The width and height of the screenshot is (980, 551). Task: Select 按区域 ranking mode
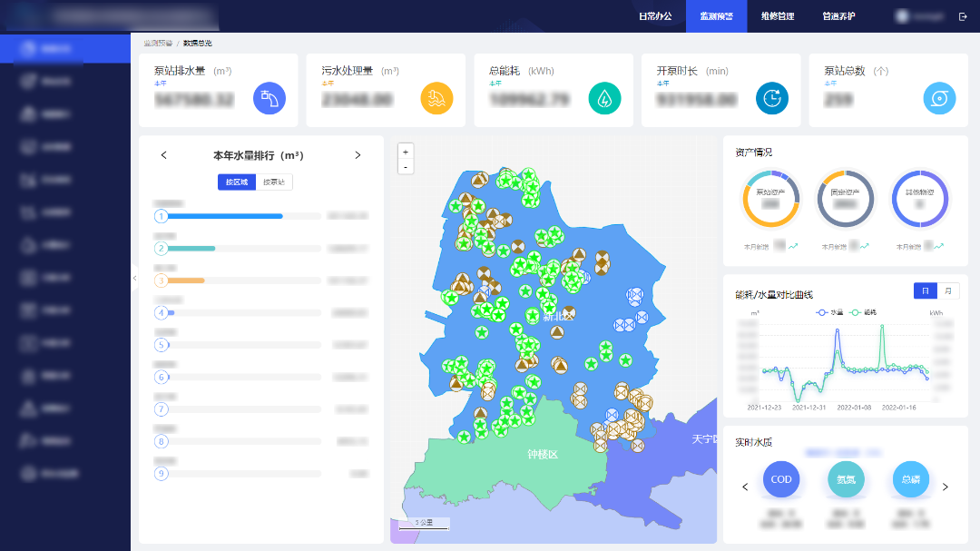pyautogui.click(x=236, y=182)
